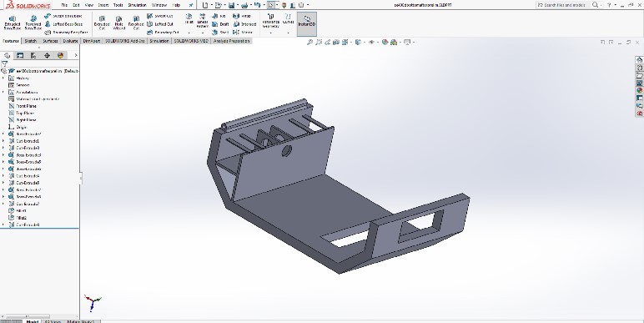Open the Design Library in the task pane

click(x=640, y=68)
